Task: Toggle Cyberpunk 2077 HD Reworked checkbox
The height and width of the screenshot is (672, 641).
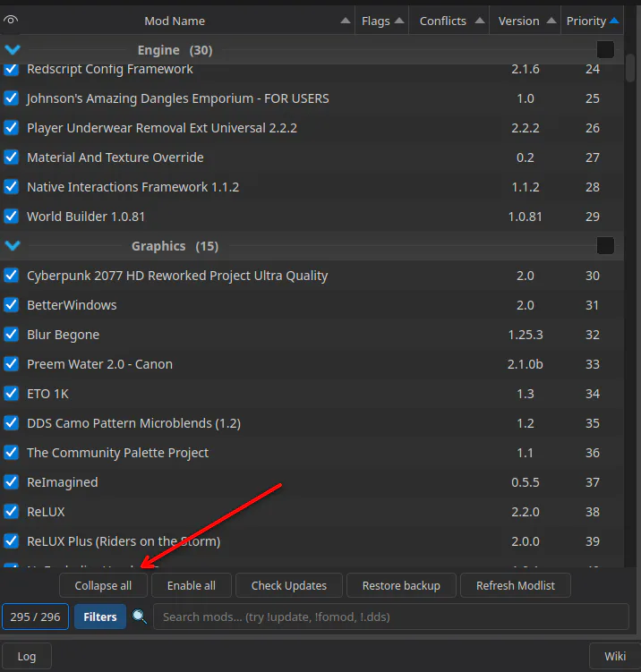Action: point(11,275)
